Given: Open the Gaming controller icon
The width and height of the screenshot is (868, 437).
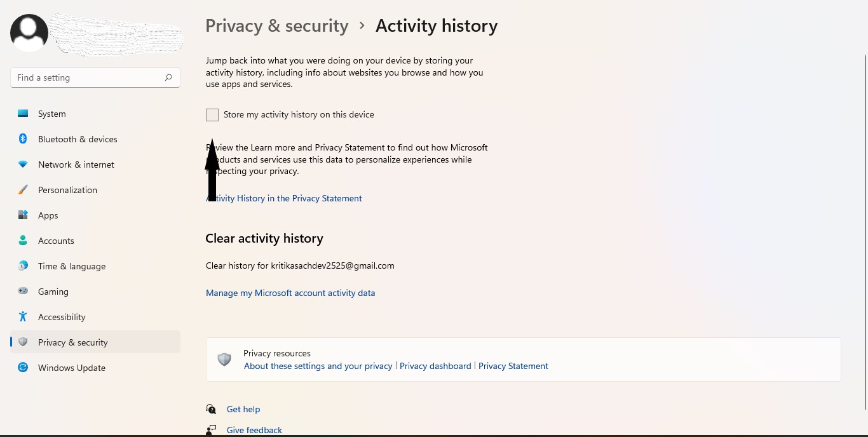Looking at the screenshot, I should (23, 292).
